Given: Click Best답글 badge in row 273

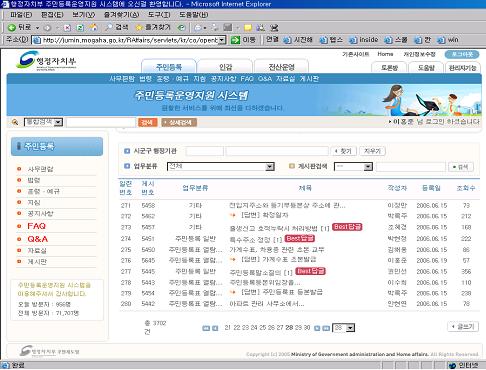Looking at the screenshot, I should [x=347, y=227].
